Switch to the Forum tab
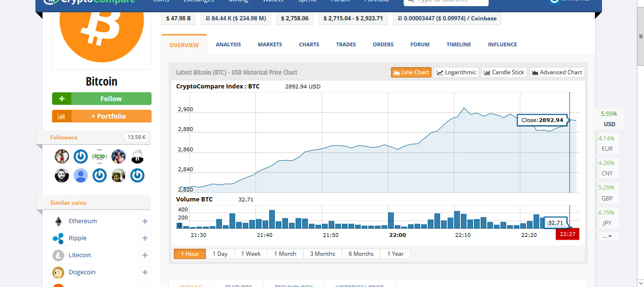The height and width of the screenshot is (287, 644). point(420,44)
